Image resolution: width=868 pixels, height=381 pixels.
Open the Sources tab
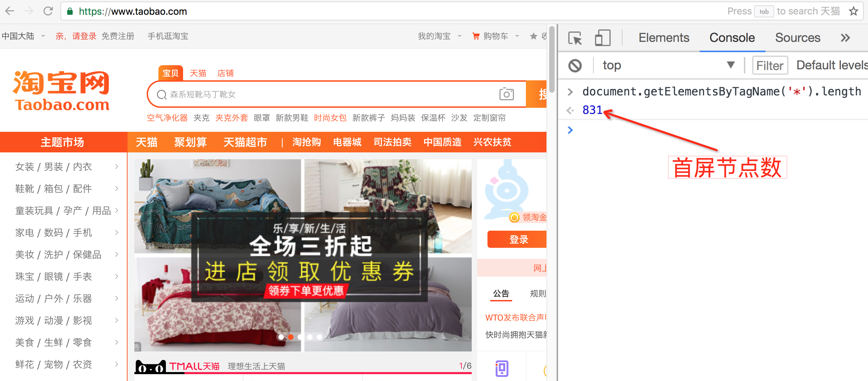tap(798, 38)
